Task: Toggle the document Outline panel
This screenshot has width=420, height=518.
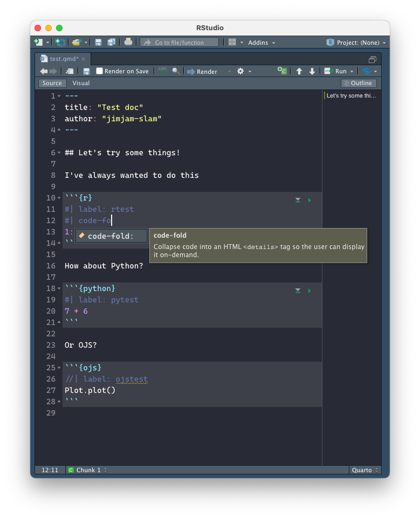Action: pyautogui.click(x=358, y=83)
